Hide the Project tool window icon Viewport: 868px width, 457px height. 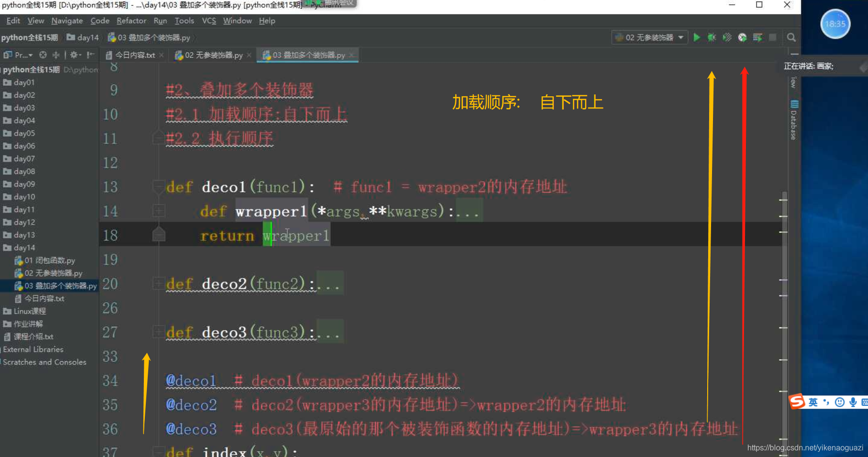(90, 55)
